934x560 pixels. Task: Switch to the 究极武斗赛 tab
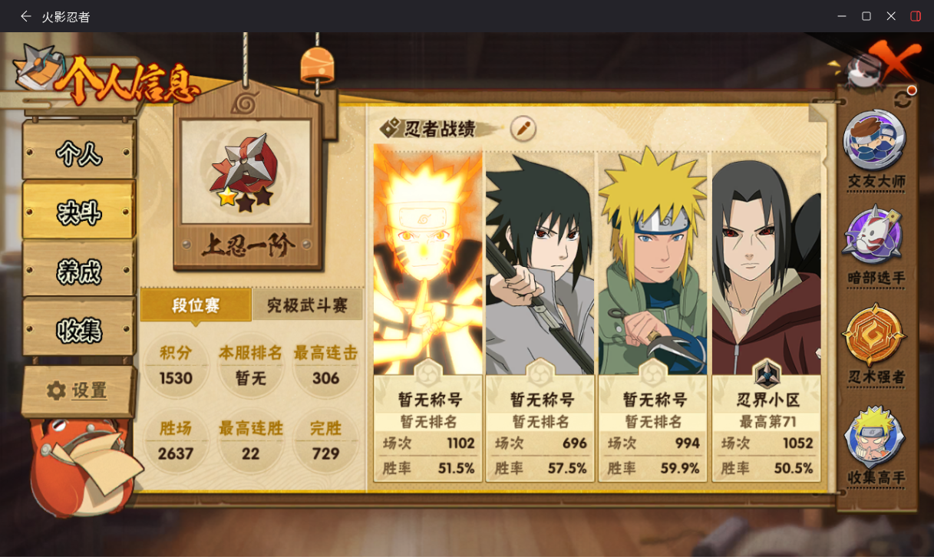pyautogui.click(x=307, y=305)
